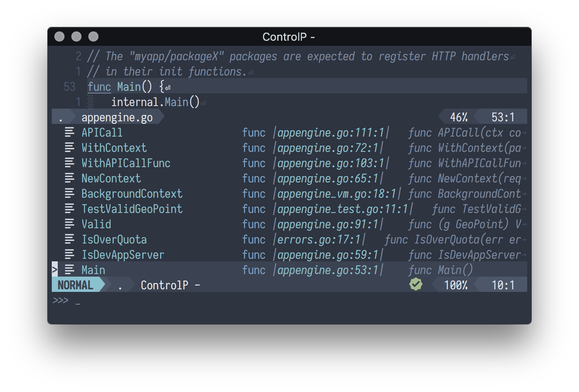Open appengine_vm.go:18:1 file location
579x392 pixels.
click(337, 193)
